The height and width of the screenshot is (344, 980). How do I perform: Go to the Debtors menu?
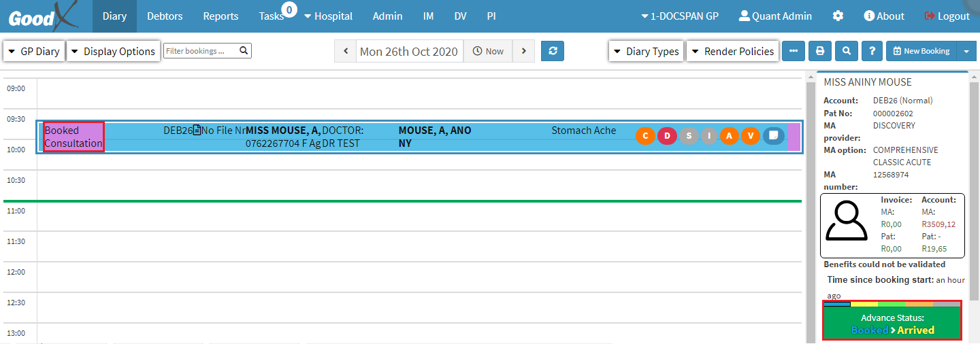click(165, 16)
